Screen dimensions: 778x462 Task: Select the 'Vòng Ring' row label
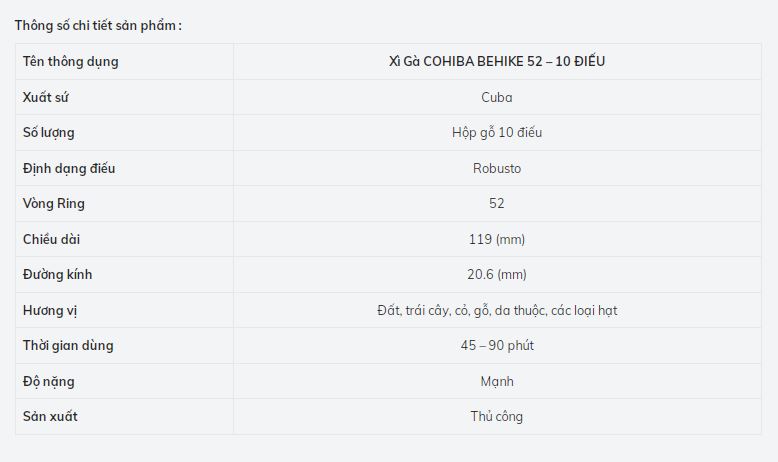point(54,204)
